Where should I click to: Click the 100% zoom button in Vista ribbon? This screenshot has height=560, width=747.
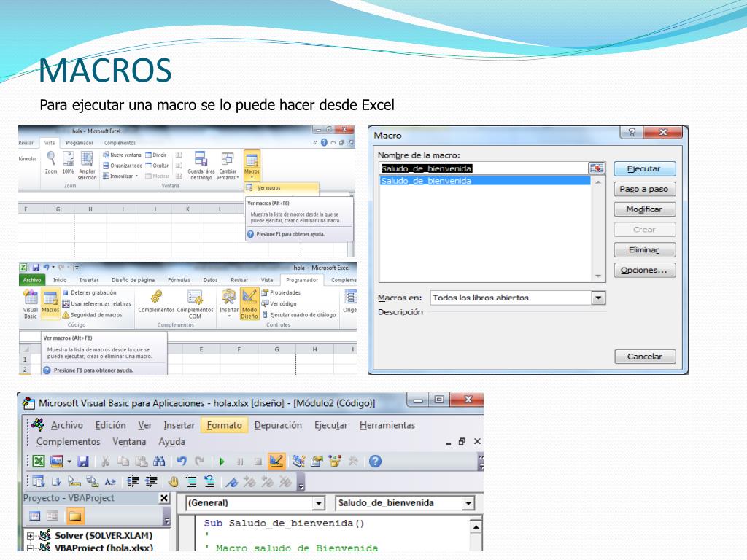(x=68, y=163)
